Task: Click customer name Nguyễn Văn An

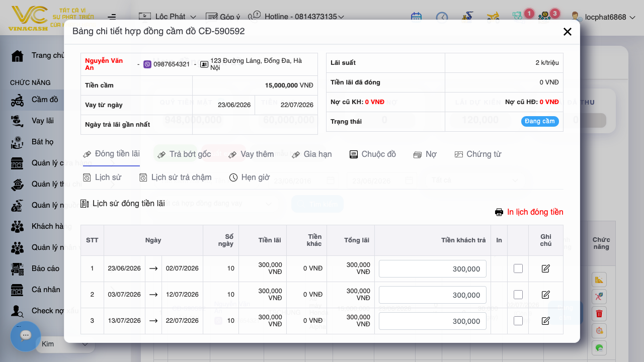Action: point(104,64)
